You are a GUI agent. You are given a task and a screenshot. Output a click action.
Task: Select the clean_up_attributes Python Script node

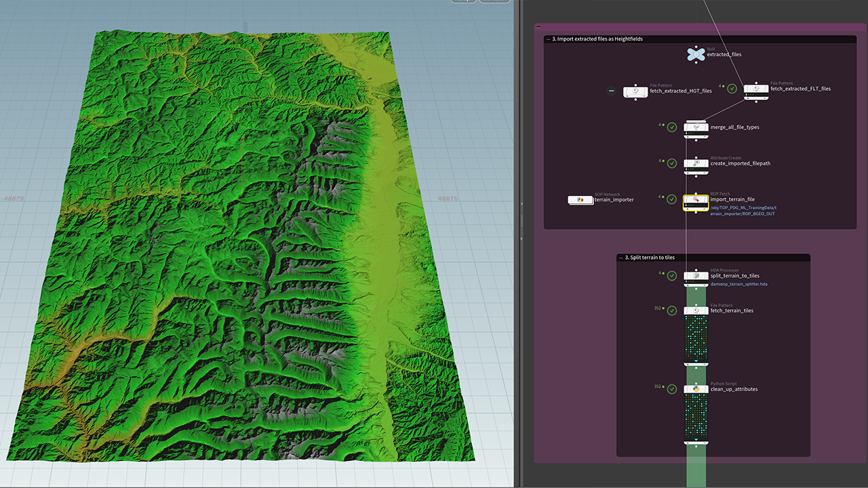point(696,389)
